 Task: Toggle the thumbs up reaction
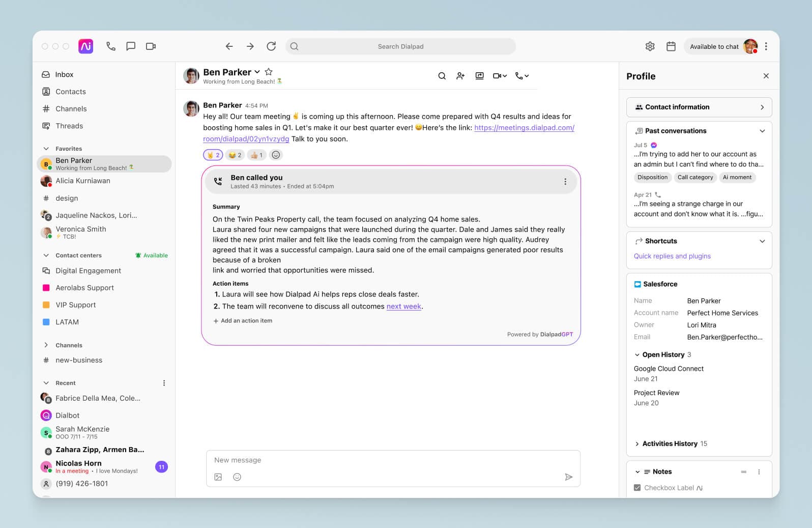pos(256,155)
